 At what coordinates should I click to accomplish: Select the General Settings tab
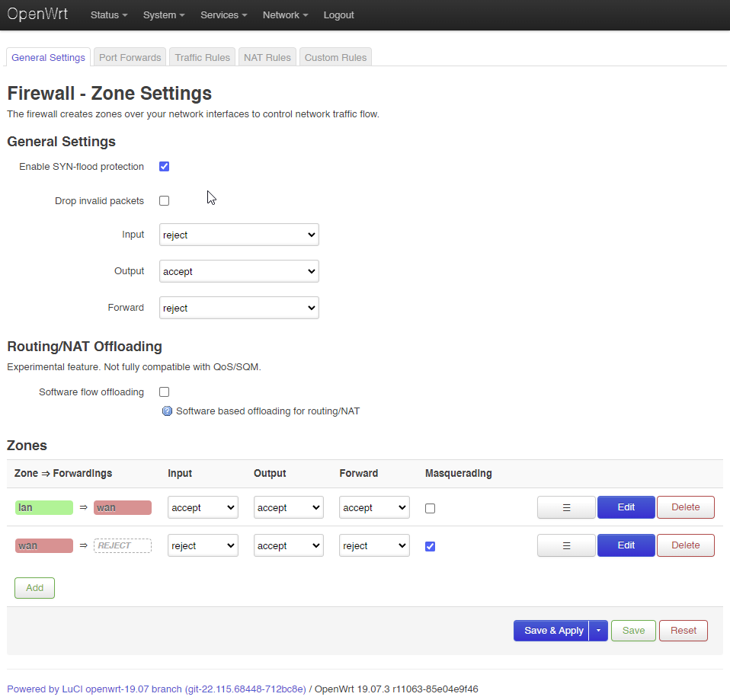coord(49,57)
